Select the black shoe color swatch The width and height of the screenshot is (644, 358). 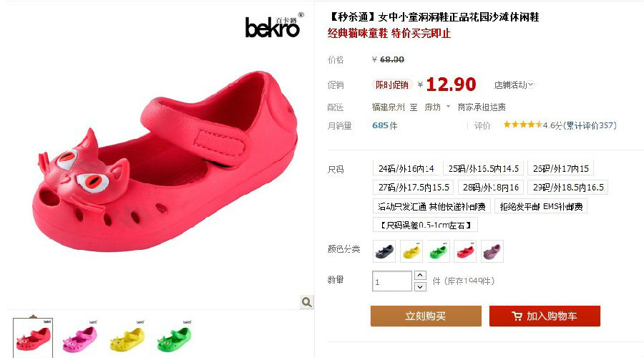pyautogui.click(x=384, y=251)
